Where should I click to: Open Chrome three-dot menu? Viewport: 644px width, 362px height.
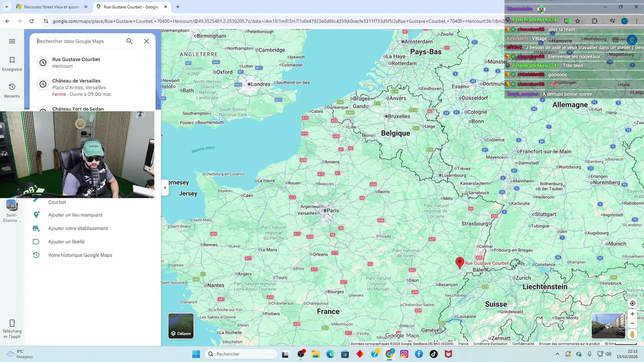coord(637,21)
